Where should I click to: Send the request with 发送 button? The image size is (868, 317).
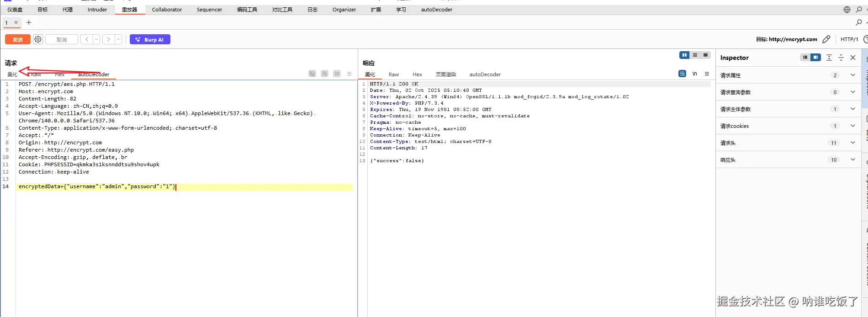(18, 39)
